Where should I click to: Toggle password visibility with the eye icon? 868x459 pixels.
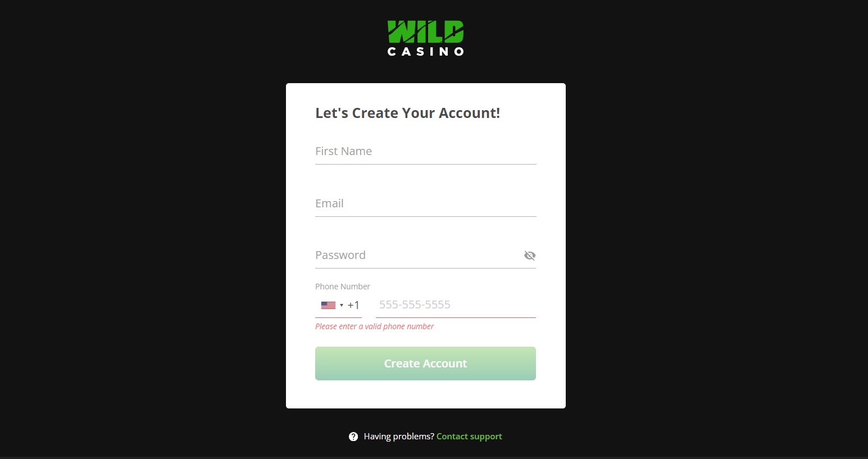click(x=529, y=256)
